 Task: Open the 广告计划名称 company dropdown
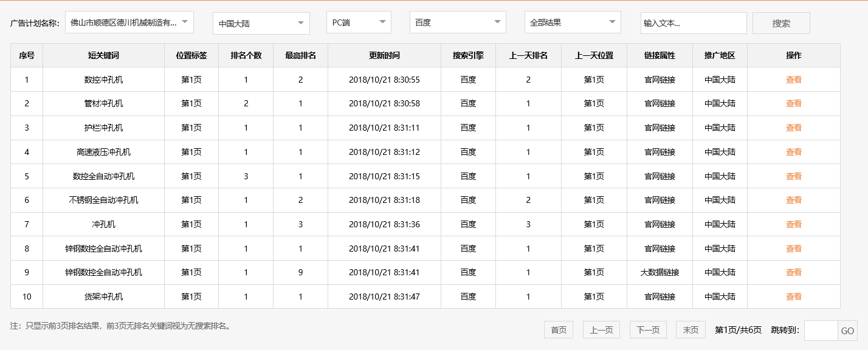point(129,22)
